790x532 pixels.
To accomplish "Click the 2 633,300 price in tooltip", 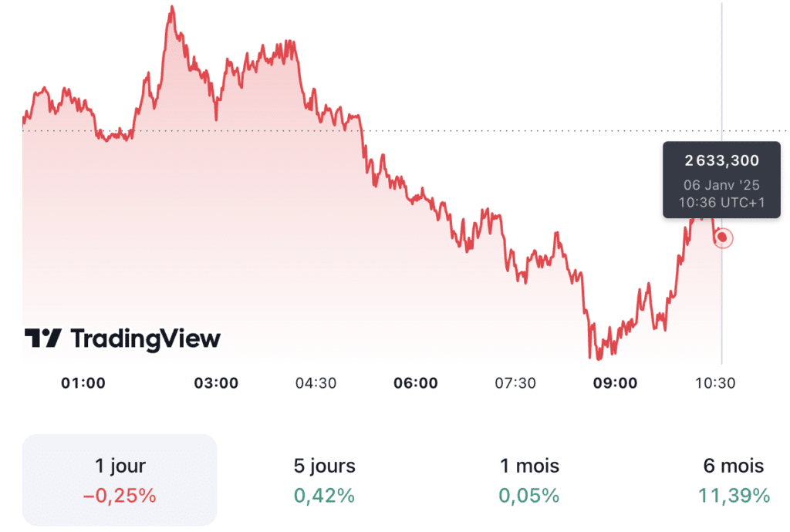I will point(721,160).
